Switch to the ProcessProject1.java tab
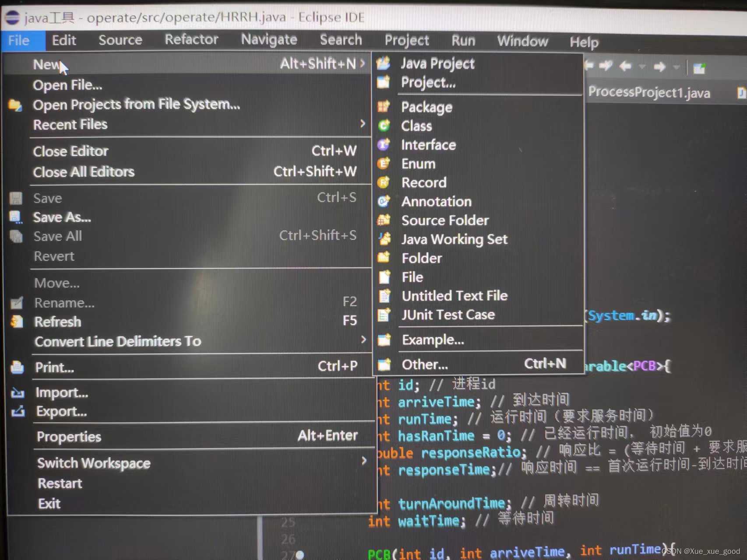 point(649,92)
